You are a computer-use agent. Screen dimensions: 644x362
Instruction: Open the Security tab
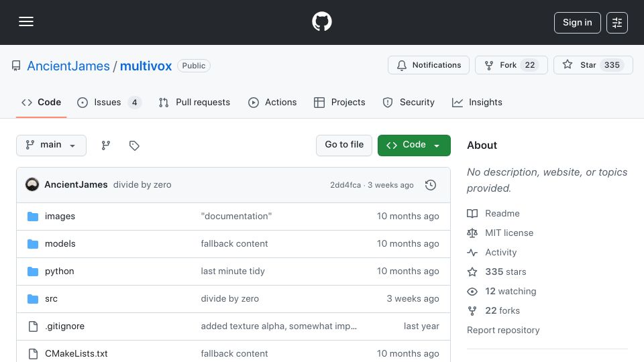(x=409, y=102)
